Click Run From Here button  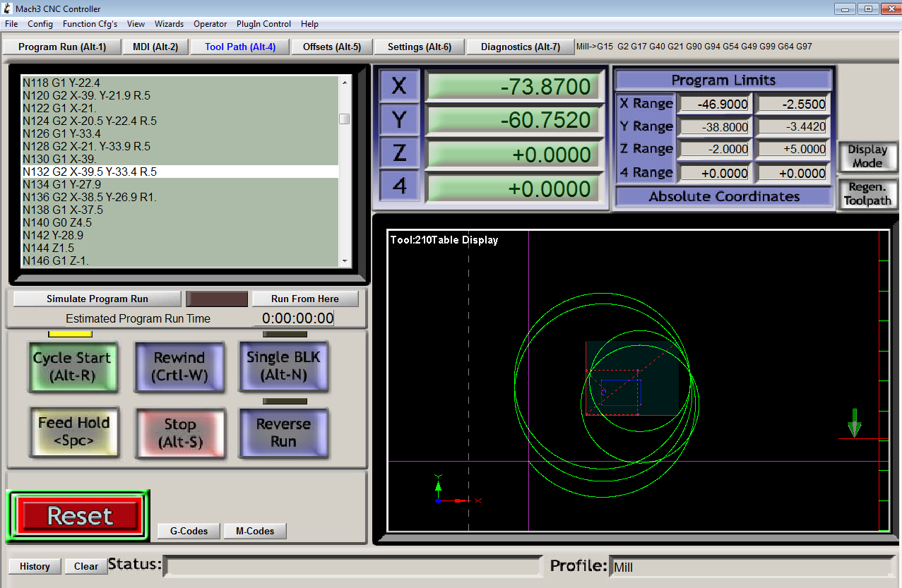(305, 299)
